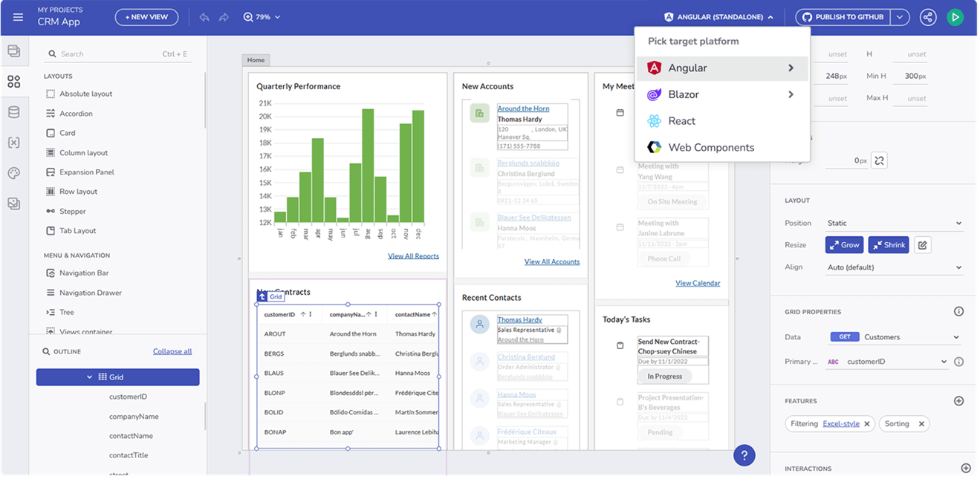Click Collapse all in the outline
This screenshot has height=479, width=980.
pos(172,351)
